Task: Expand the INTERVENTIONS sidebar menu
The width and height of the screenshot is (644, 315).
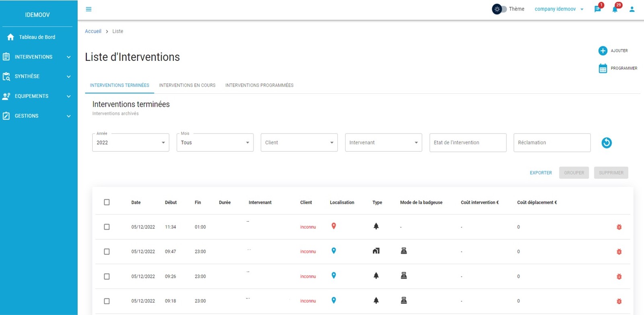Action: [x=37, y=57]
